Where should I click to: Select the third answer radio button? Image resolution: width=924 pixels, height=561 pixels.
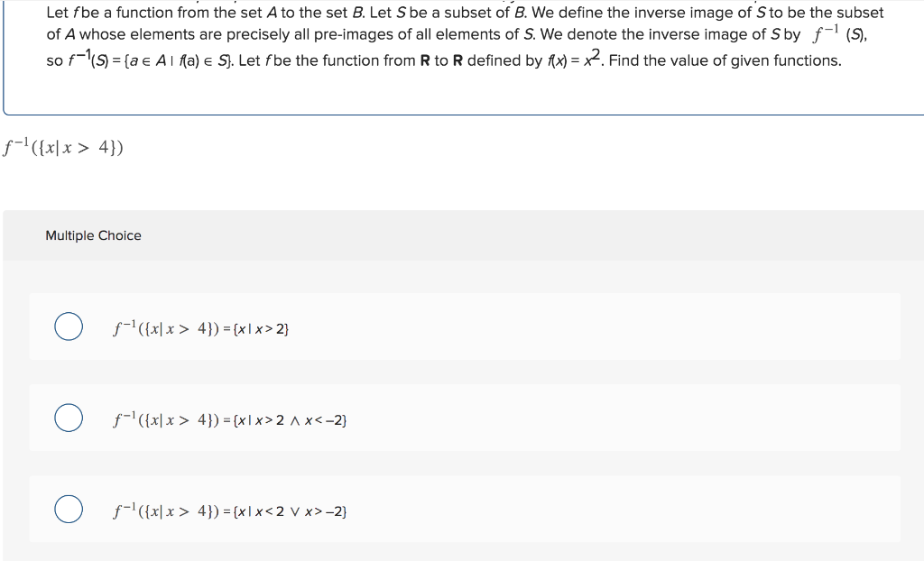(x=68, y=509)
